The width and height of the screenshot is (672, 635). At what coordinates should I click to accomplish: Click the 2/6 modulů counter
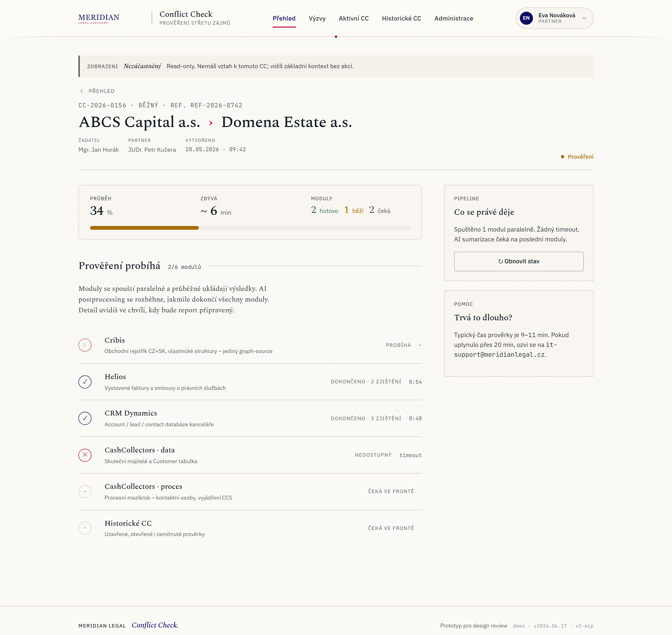[184, 267]
